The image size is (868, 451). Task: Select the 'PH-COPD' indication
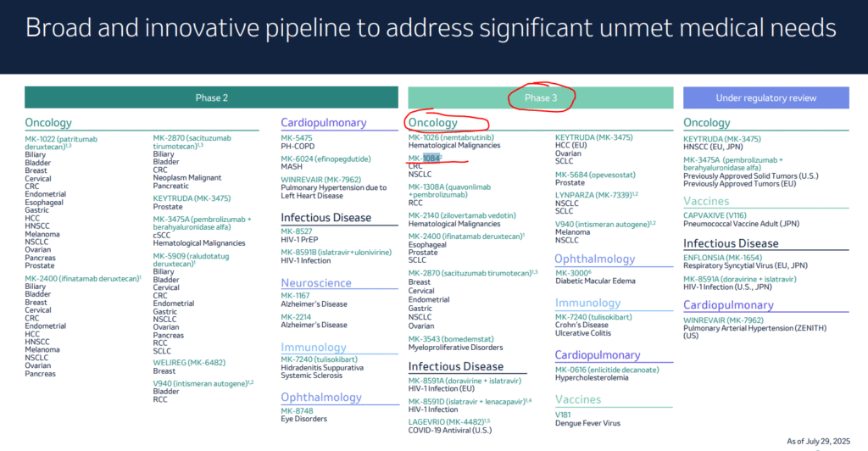coord(298,146)
